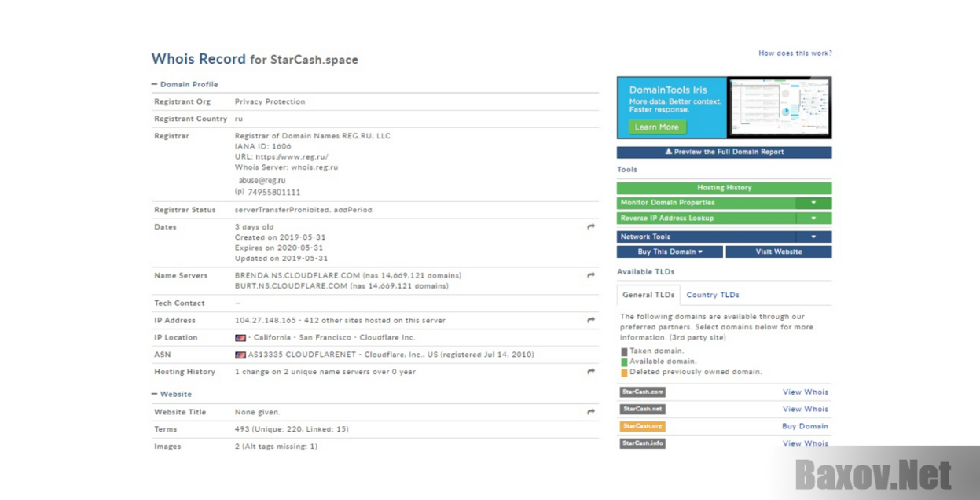Click the Registrar of Domain Names REG.RU, LLC text
Image resolution: width=980 pixels, height=500 pixels.
313,136
